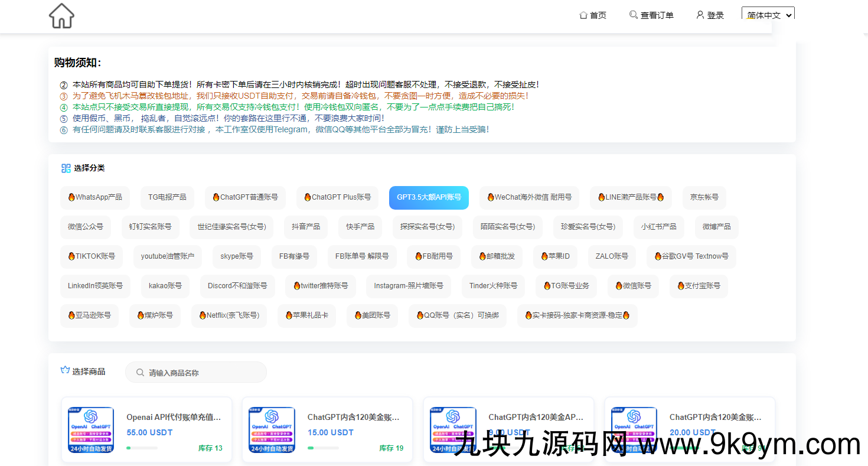Image resolution: width=868 pixels, height=466 pixels.
Task: Select the Discord不和谐账号 category
Action: [237, 286]
